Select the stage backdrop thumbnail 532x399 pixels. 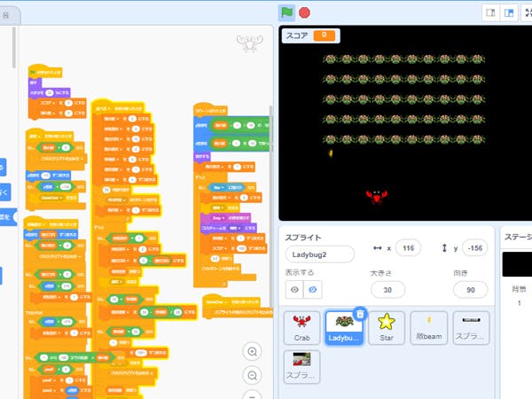[517, 264]
